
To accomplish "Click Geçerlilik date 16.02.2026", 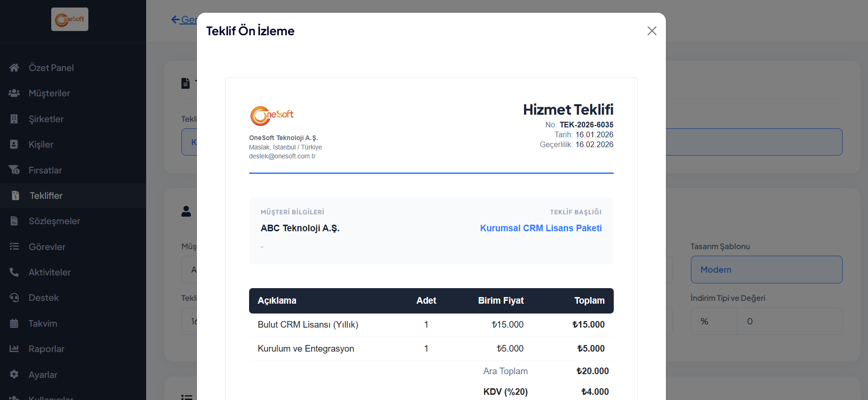I will click(x=594, y=144).
